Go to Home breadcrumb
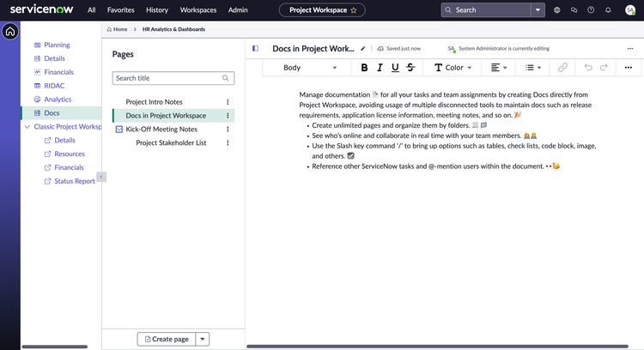 [117, 29]
